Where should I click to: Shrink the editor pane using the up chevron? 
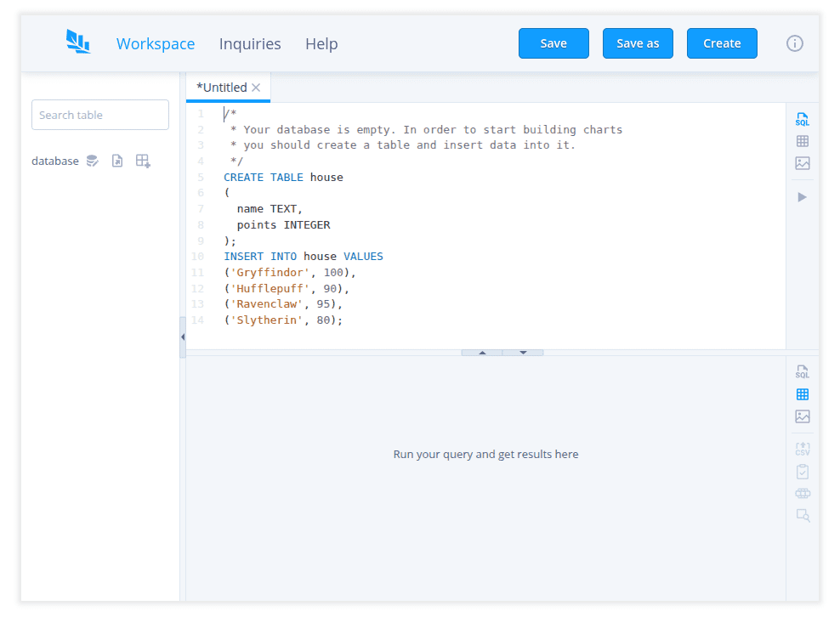481,350
